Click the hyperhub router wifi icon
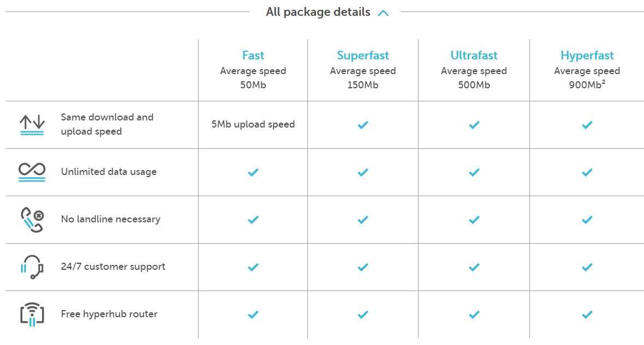The image size is (644, 345). coord(32,314)
